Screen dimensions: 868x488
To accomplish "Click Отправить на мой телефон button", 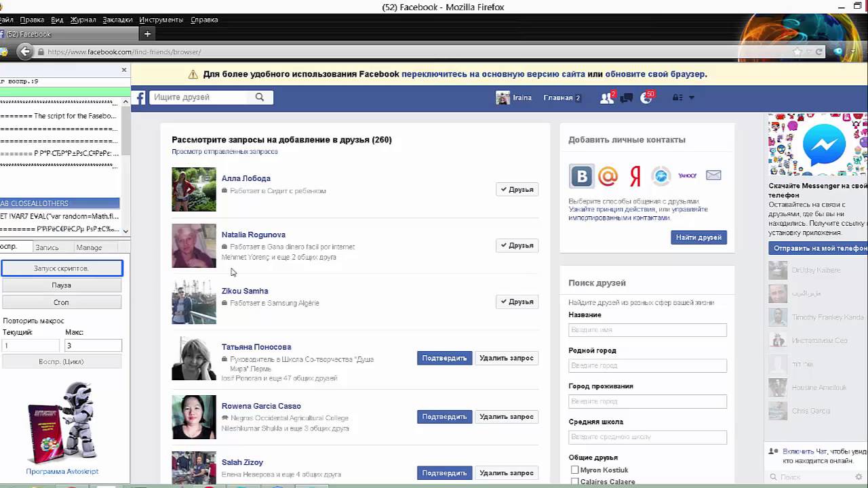I will pos(818,248).
